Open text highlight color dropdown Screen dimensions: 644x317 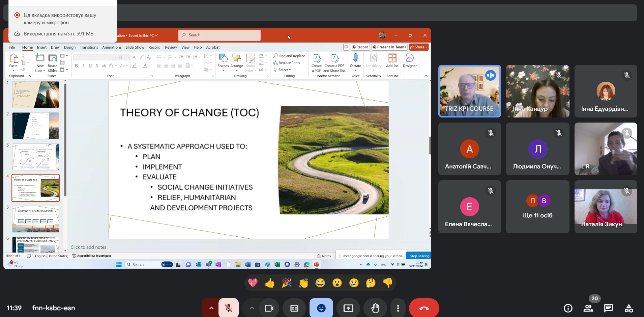(x=139, y=66)
